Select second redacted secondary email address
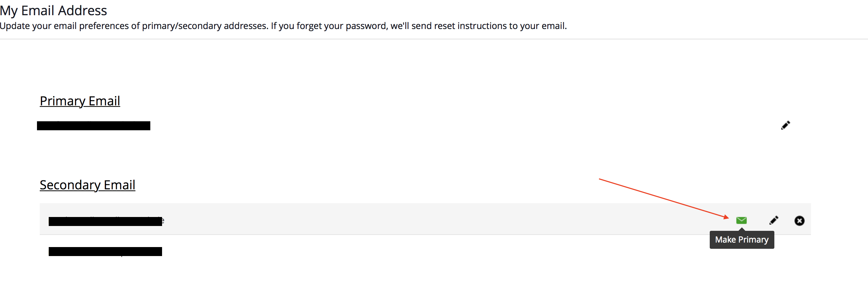The height and width of the screenshot is (302, 868). 105,252
